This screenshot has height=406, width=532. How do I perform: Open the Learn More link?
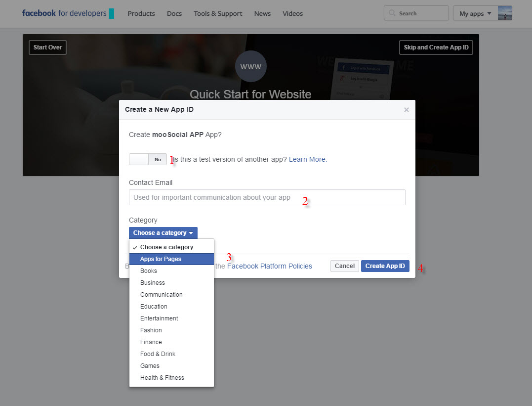307,159
